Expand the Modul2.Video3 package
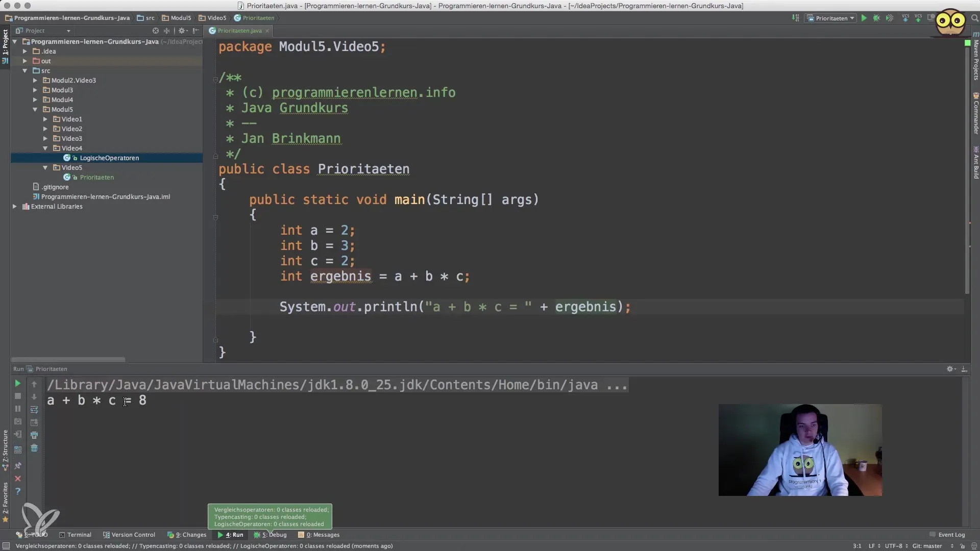The width and height of the screenshot is (980, 551). click(x=35, y=81)
